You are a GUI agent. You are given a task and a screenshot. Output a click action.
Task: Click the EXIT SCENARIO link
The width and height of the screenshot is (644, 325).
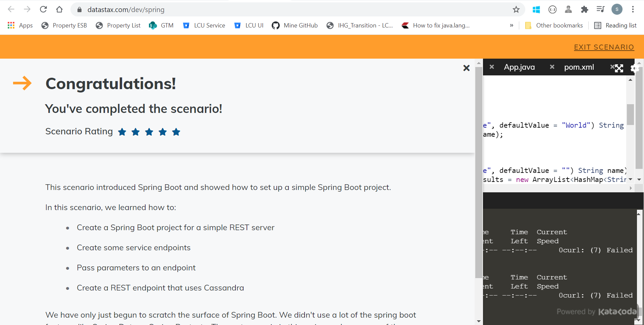point(604,47)
